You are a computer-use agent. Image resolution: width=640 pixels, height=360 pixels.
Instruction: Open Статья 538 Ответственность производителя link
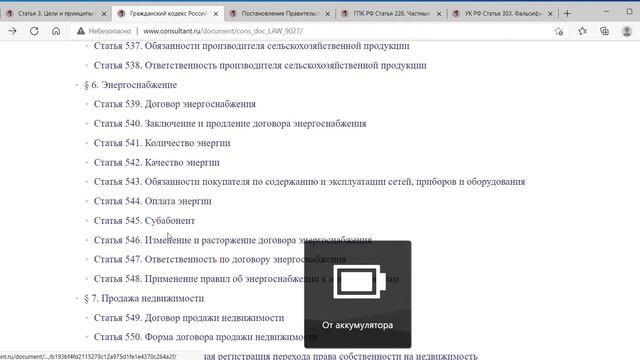pyautogui.click(x=260, y=65)
